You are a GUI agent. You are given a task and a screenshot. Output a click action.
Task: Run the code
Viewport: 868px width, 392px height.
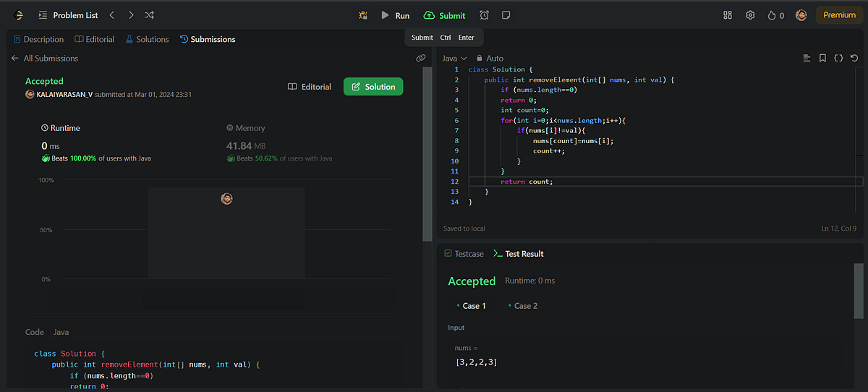tap(396, 15)
